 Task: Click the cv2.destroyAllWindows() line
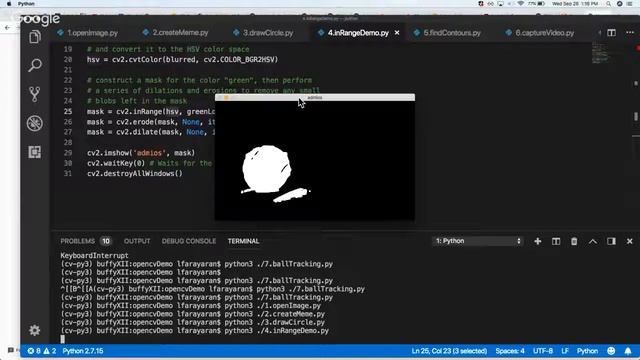pos(135,174)
